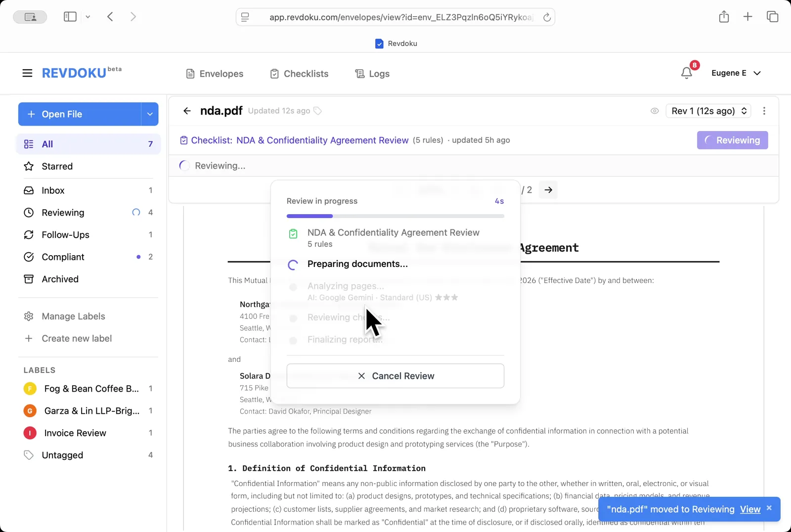Click the Safari share icon
791x532 pixels.
tap(724, 17)
